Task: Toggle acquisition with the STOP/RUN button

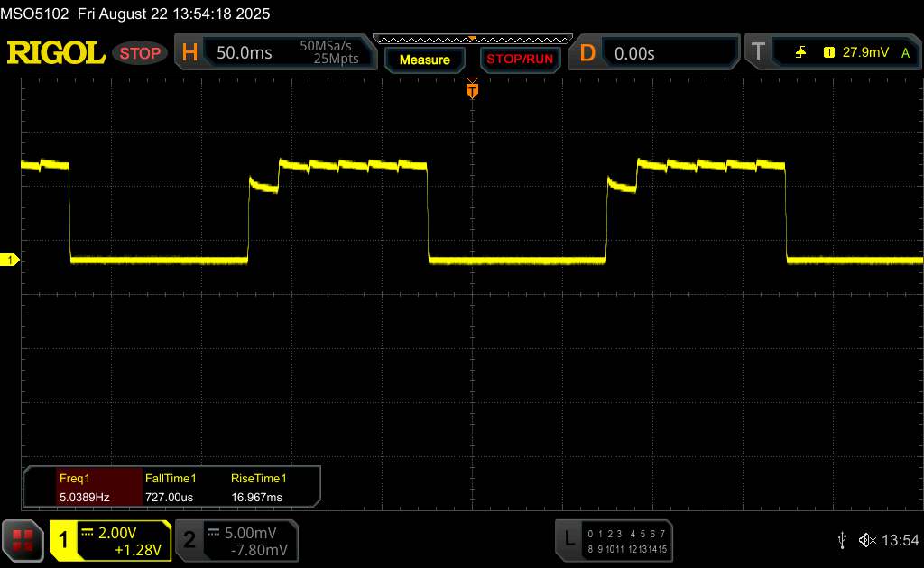Action: (x=519, y=60)
